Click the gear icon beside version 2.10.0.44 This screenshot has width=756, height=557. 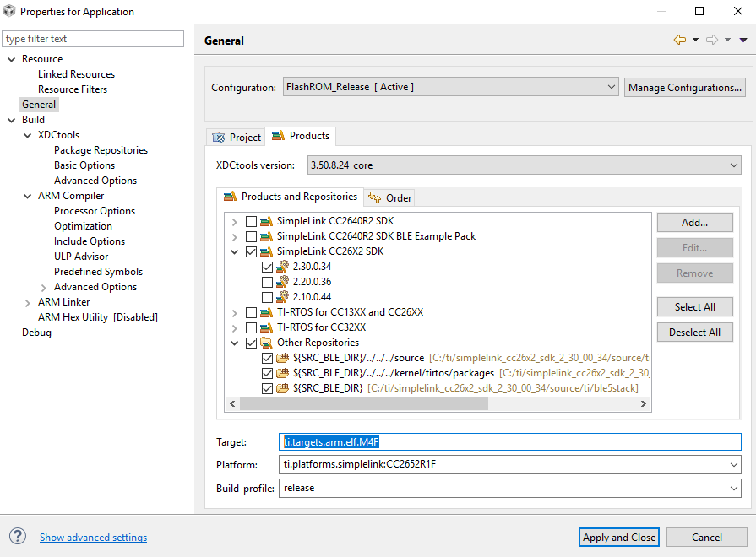(x=282, y=297)
